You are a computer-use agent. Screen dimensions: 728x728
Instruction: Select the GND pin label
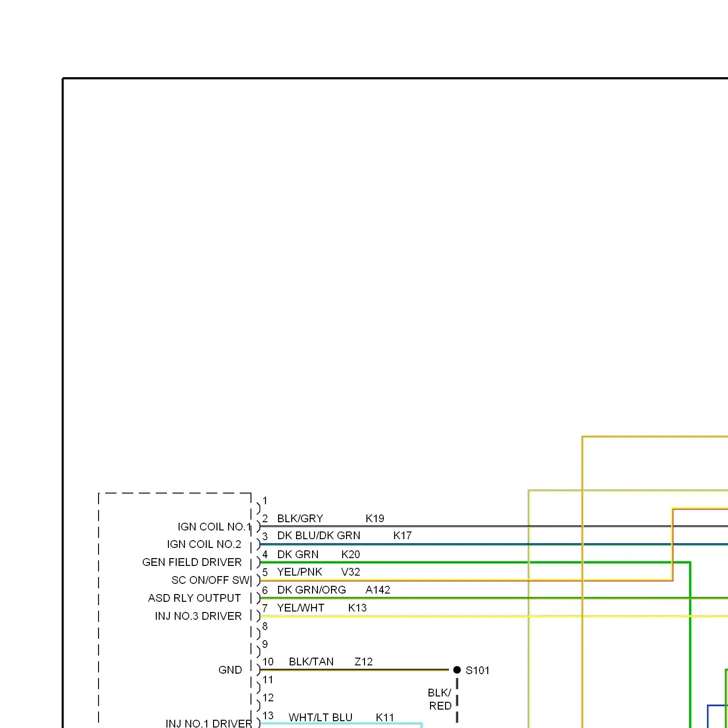pos(230,670)
